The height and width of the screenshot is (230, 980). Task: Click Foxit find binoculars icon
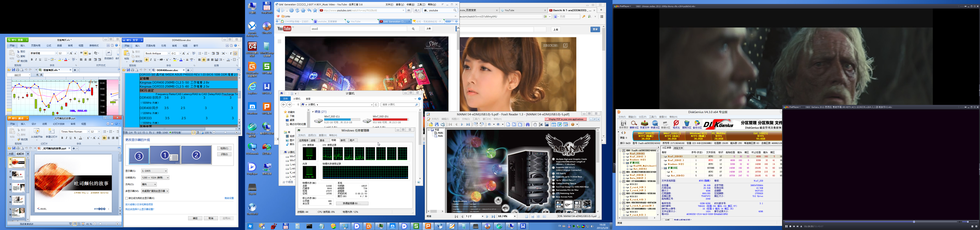[x=528, y=125]
